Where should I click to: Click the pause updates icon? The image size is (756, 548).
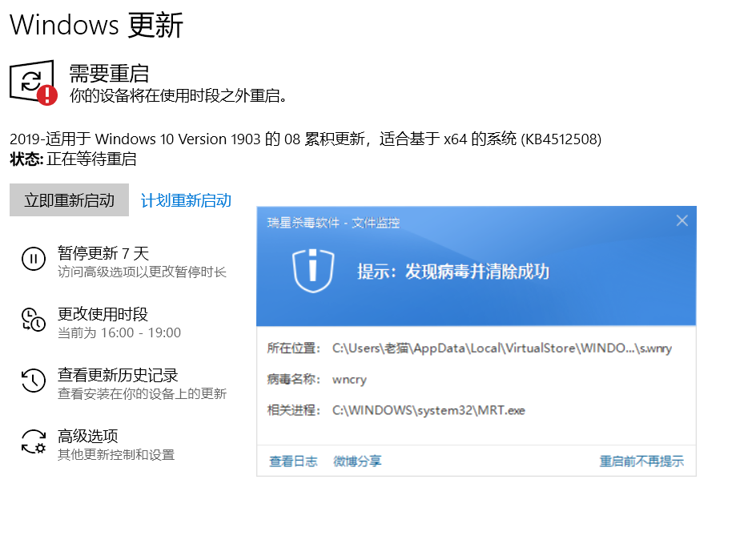pos(34,259)
